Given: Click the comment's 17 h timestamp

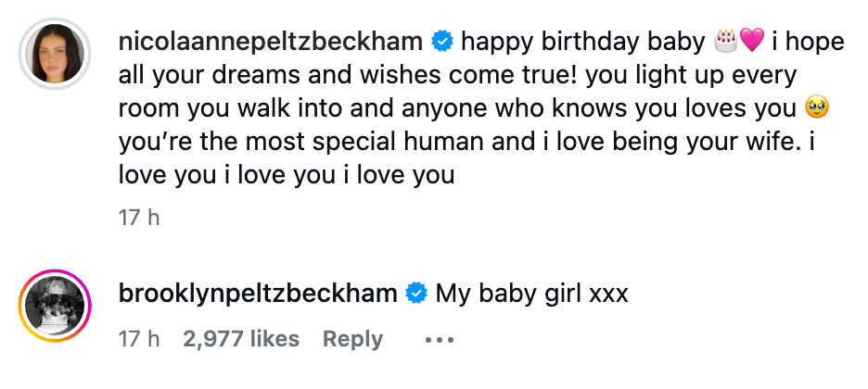Looking at the screenshot, I should [139, 340].
